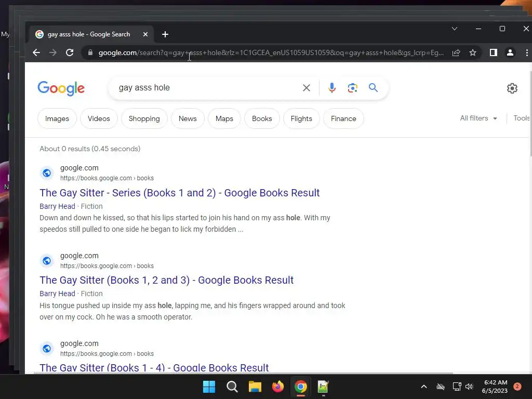Open Books 1 - 4 result
This screenshot has height=399, width=532.
coord(154,368)
